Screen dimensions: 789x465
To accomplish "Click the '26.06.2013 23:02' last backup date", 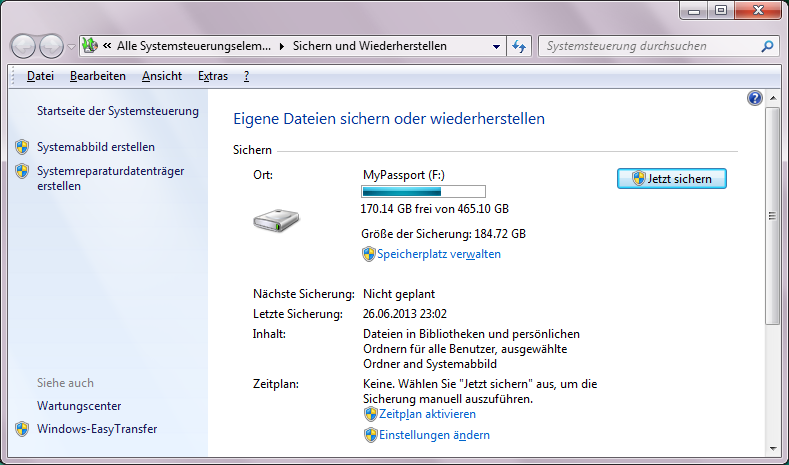I will [x=405, y=314].
